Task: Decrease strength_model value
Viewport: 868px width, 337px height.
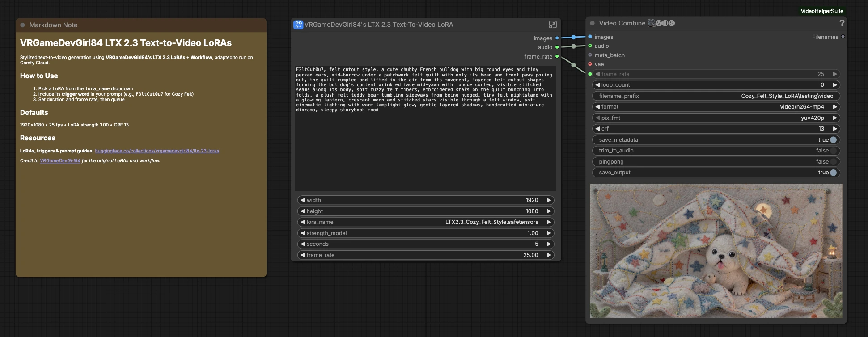Action: [303, 233]
